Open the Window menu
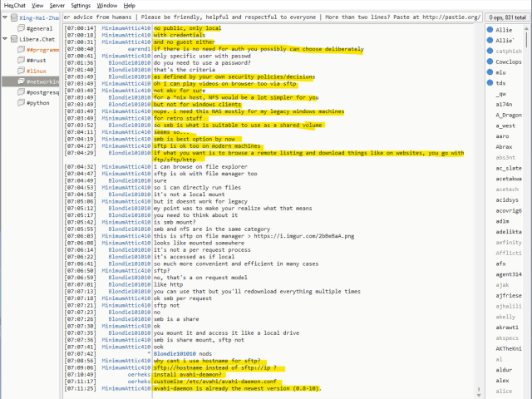The width and height of the screenshot is (532, 399). click(x=107, y=6)
